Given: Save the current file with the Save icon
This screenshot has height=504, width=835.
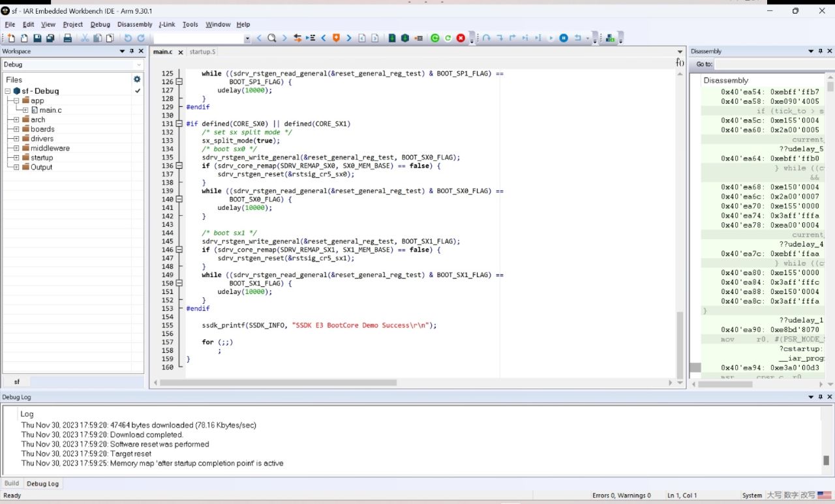Looking at the screenshot, I should 38,37.
